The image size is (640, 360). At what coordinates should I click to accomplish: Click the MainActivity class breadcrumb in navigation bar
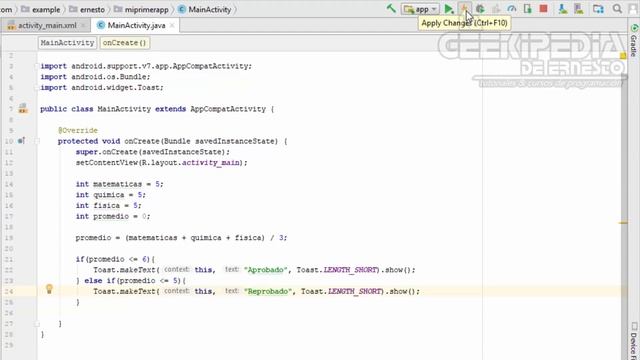coord(205,9)
